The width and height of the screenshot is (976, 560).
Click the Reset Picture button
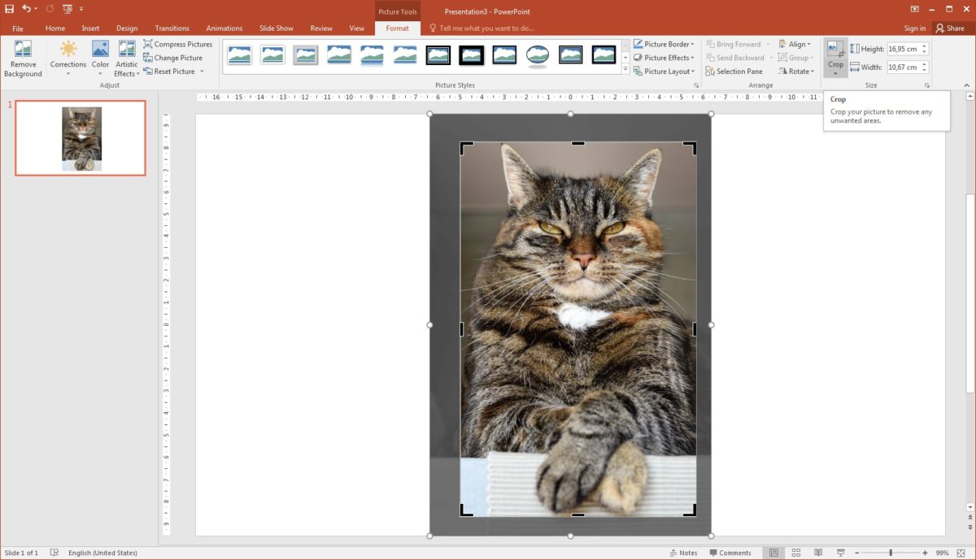[x=168, y=71]
